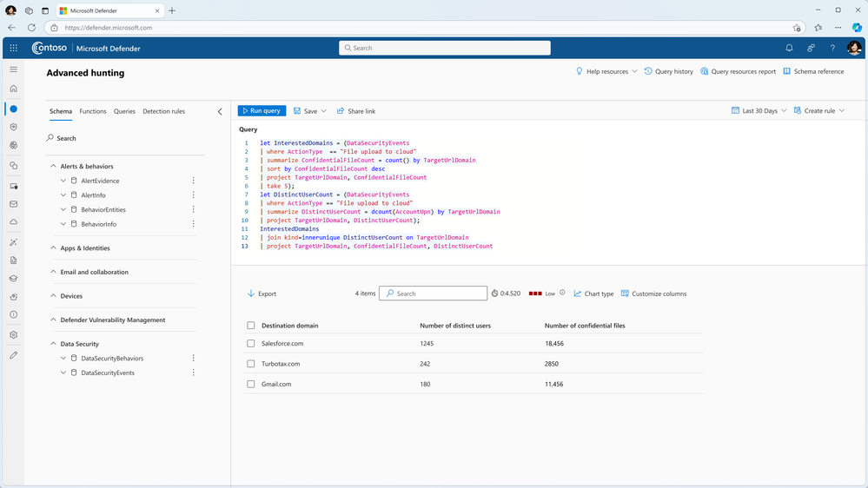Viewport: 868px width, 488px height.
Task: Open a new browser tab
Action: [172, 10]
